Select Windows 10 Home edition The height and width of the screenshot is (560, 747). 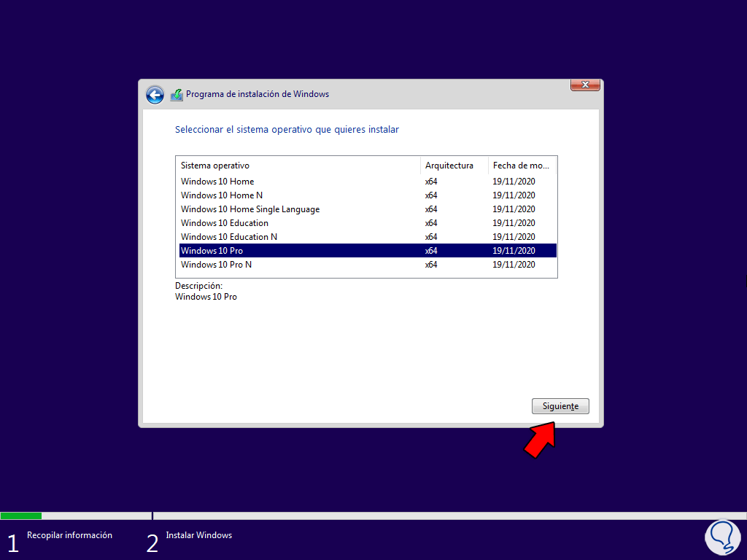tap(368, 182)
